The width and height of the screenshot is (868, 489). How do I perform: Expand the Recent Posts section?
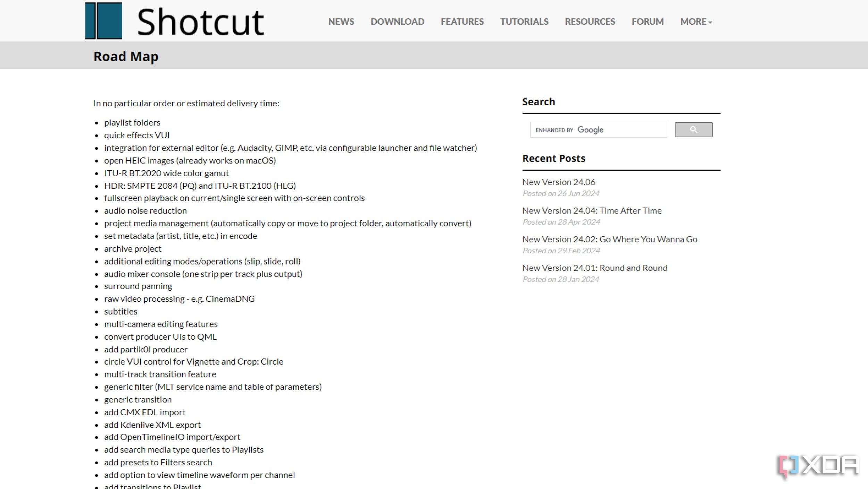(x=554, y=158)
